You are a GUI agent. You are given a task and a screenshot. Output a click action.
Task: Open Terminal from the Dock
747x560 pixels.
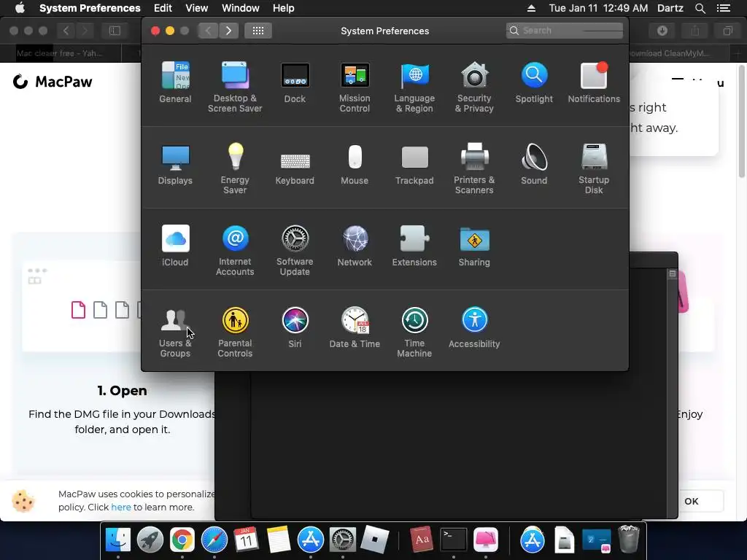[x=454, y=540]
